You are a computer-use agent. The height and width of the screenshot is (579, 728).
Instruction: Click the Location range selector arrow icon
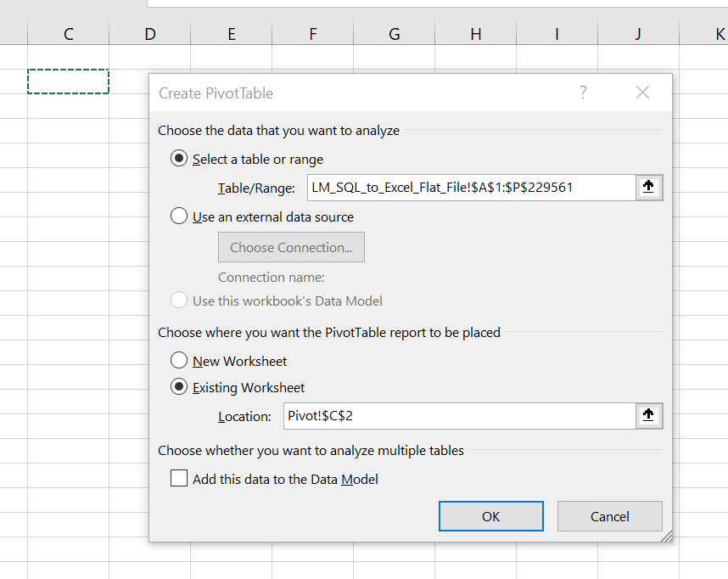pos(648,416)
